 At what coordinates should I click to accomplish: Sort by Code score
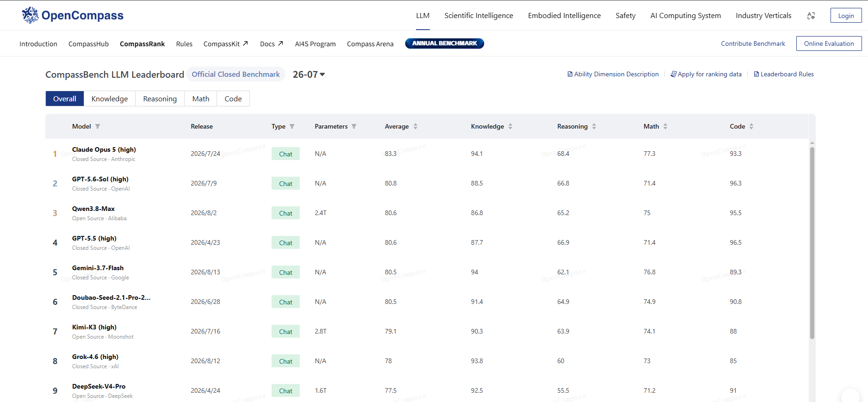coord(751,126)
